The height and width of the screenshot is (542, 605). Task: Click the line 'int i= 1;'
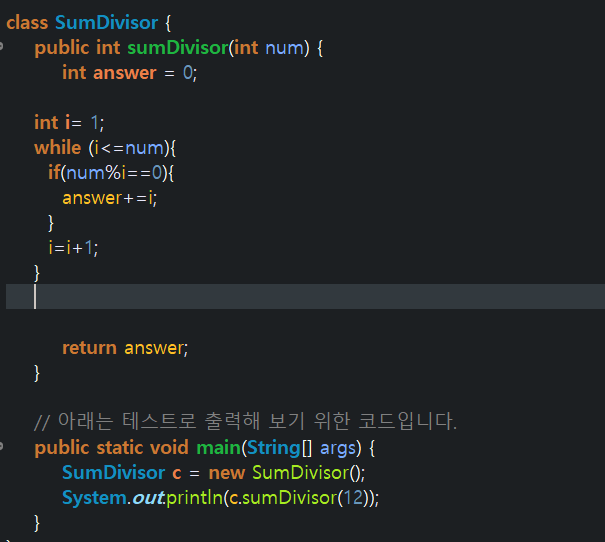click(69, 123)
